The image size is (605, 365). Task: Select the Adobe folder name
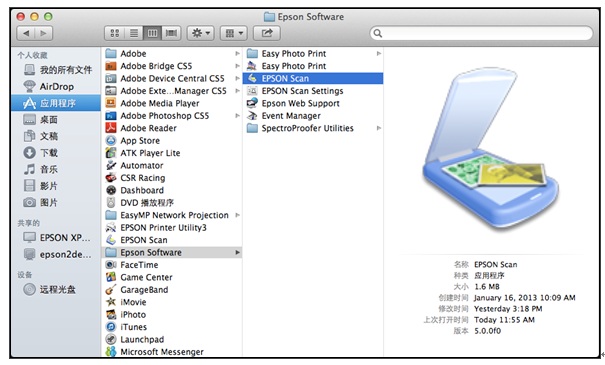tap(133, 54)
